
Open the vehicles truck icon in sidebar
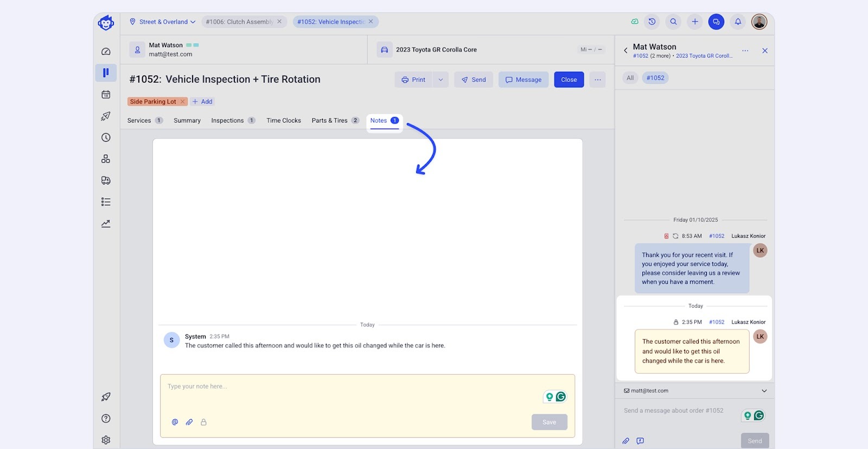[x=106, y=180]
